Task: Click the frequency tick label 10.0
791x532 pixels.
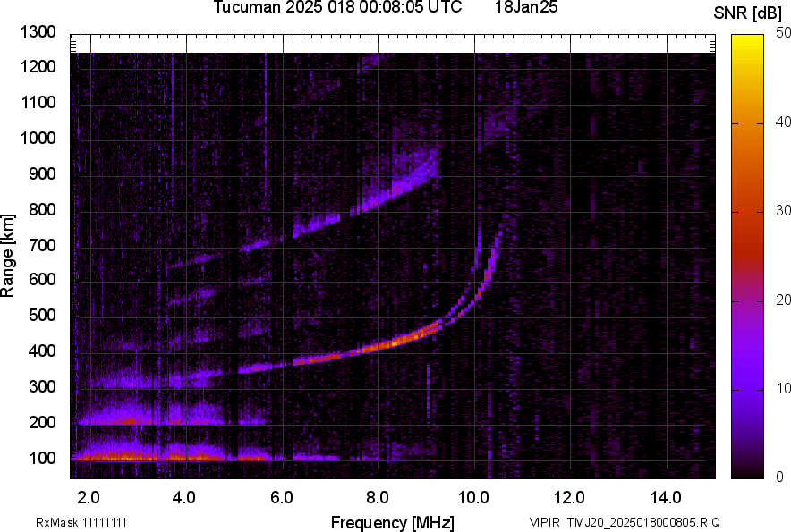Action: (x=473, y=498)
